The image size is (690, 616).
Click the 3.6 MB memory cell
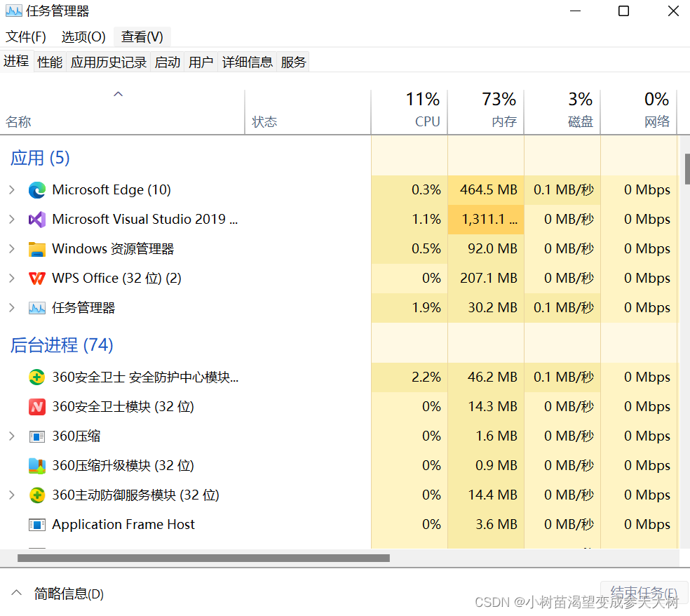(x=486, y=525)
